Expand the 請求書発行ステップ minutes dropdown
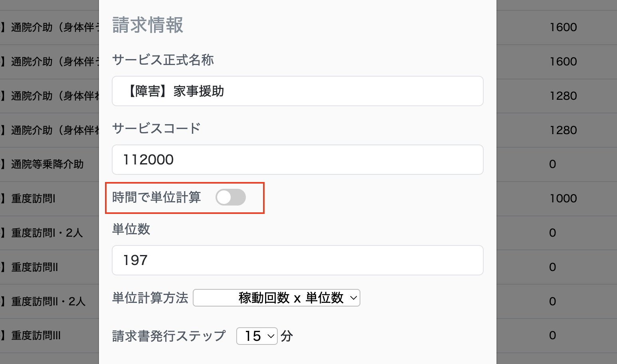Image resolution: width=617 pixels, height=364 pixels. [257, 336]
